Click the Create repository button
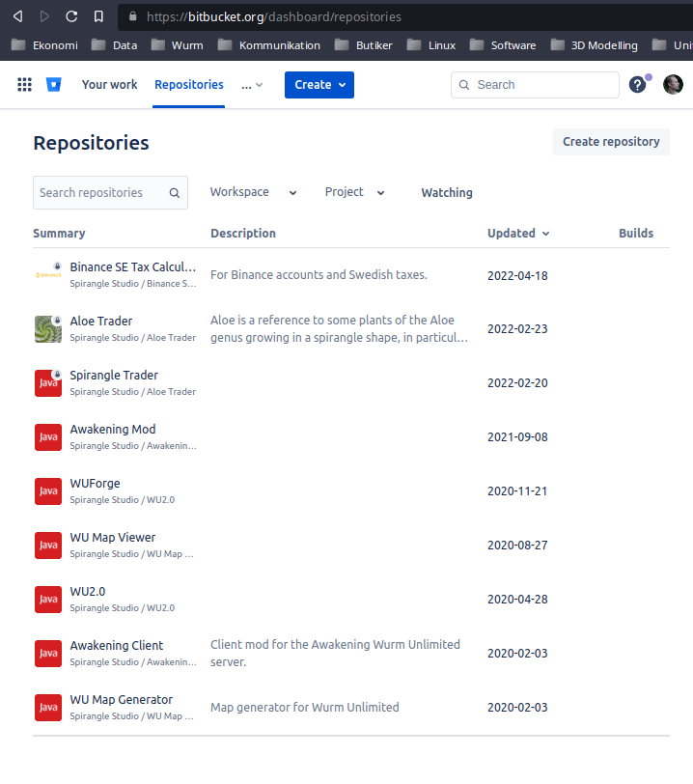Image resolution: width=693 pixels, height=784 pixels. (x=611, y=142)
